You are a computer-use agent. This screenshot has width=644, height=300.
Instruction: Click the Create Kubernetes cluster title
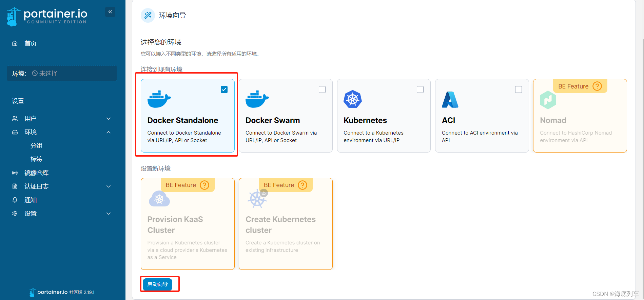coord(280,225)
